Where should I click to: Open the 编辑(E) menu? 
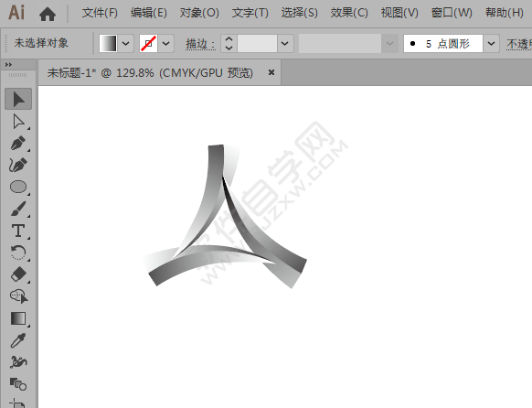pyautogui.click(x=149, y=13)
